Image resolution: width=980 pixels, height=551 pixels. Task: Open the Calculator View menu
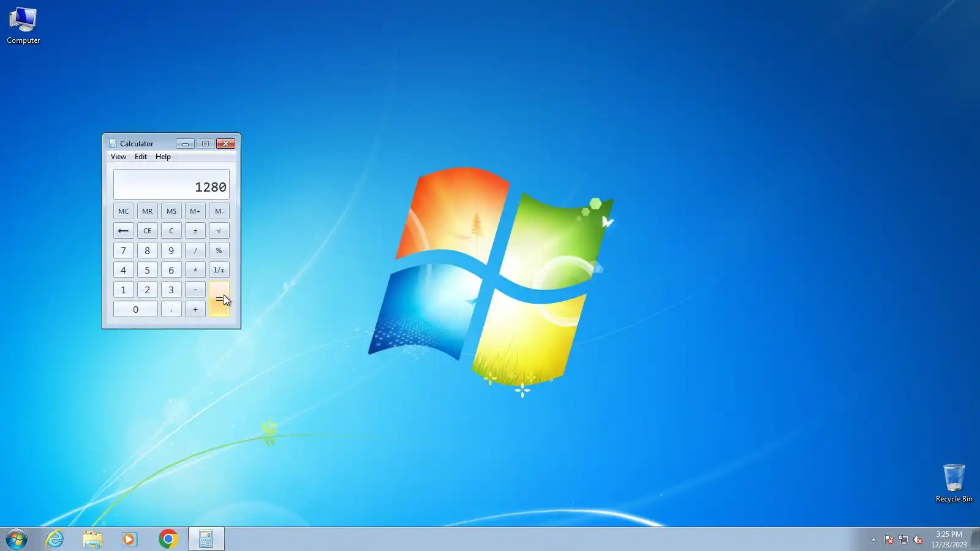[x=118, y=157]
